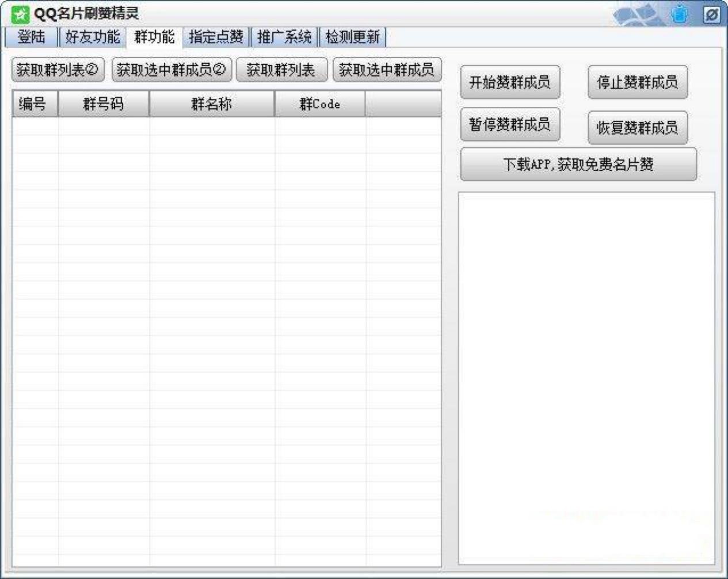Stop liking with 停止赞群成员 button
Image resolution: width=728 pixels, height=579 pixels.
638,82
